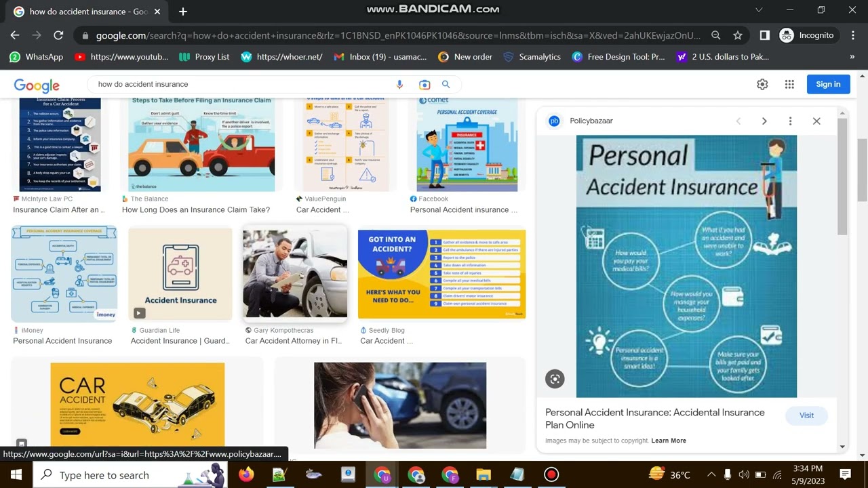
Task: Open the volume control in system tray
Action: 744,474
